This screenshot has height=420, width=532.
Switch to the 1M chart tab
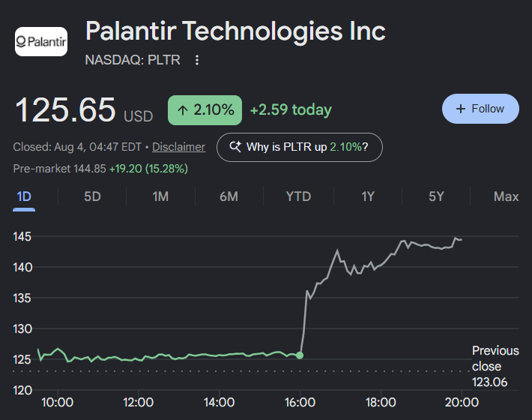pyautogui.click(x=160, y=196)
